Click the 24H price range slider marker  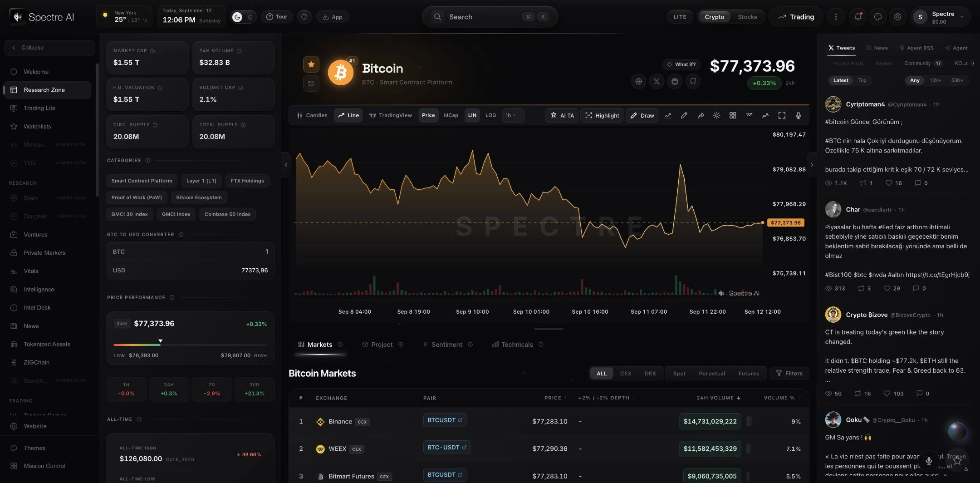[160, 340]
